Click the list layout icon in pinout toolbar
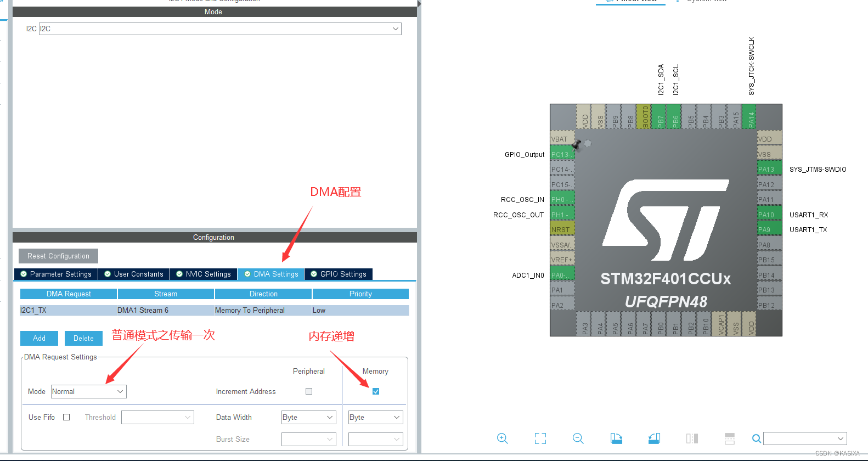This screenshot has width=868, height=461. pos(729,438)
